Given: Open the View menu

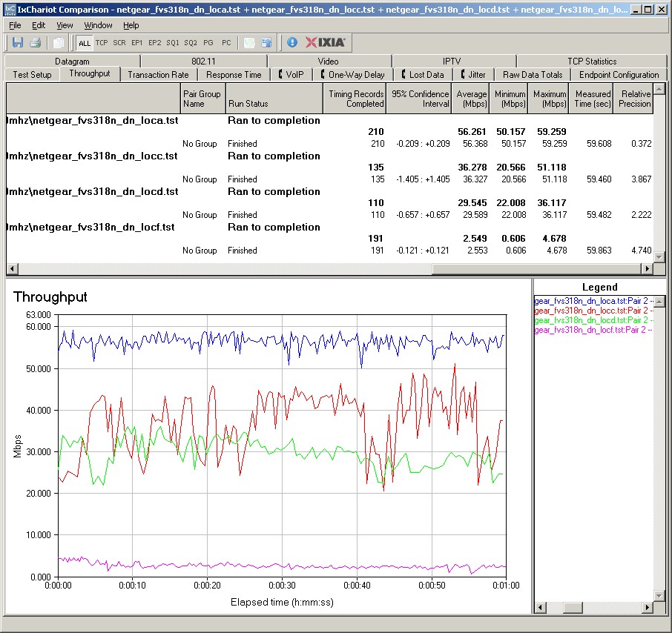Looking at the screenshot, I should click(65, 25).
